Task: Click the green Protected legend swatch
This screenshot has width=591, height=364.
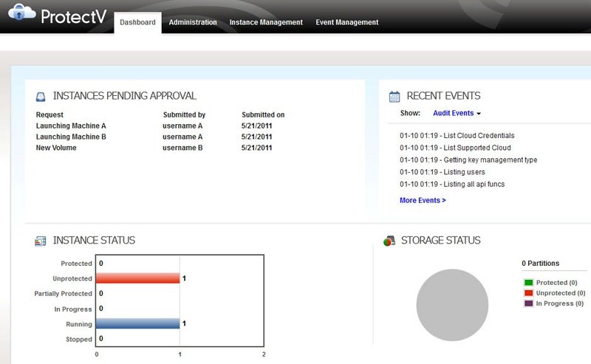Action: pyautogui.click(x=528, y=283)
